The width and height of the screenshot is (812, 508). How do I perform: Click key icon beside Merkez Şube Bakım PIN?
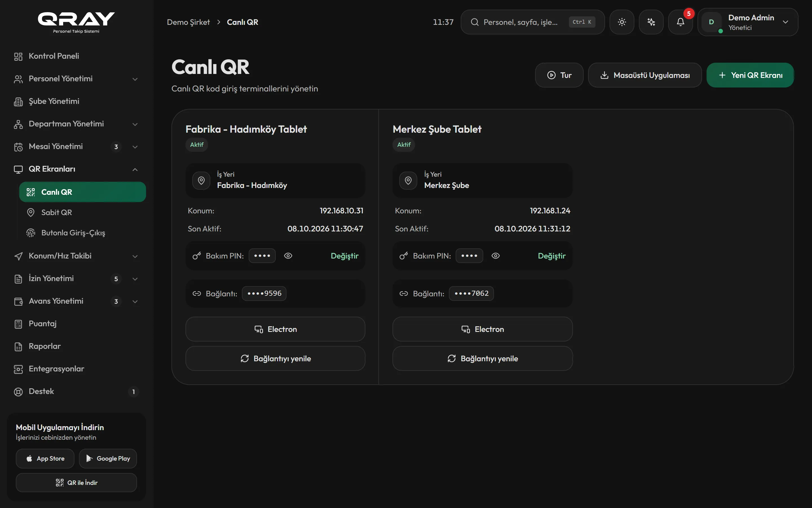pos(404,256)
